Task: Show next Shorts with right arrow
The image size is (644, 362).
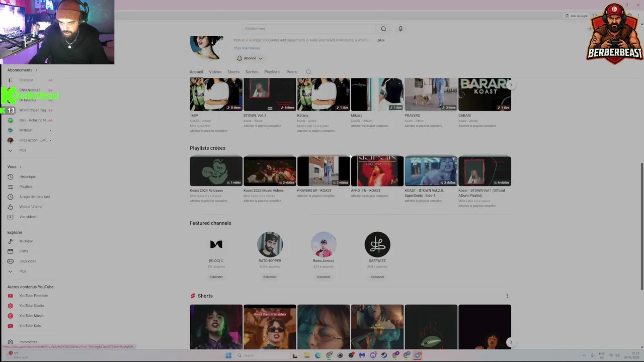Action: coord(511,342)
